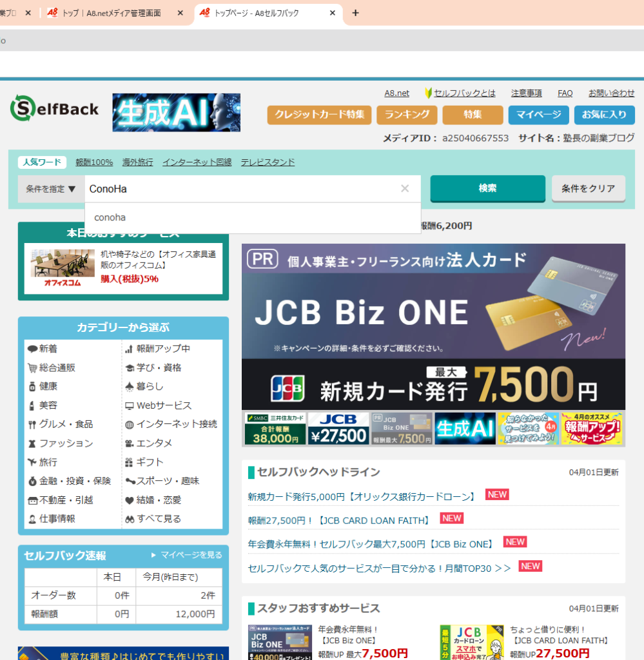Open マイページ from the header
This screenshot has width=644, height=660.
click(x=539, y=115)
